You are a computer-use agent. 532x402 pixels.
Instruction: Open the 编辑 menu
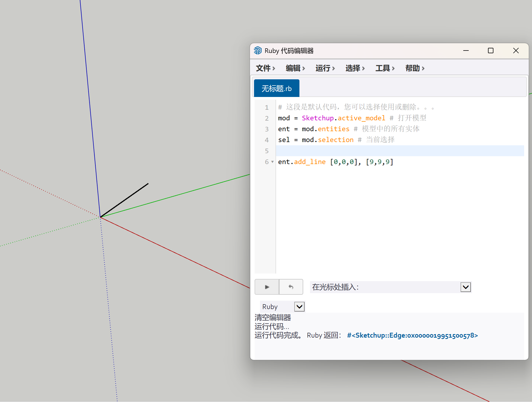coord(295,68)
